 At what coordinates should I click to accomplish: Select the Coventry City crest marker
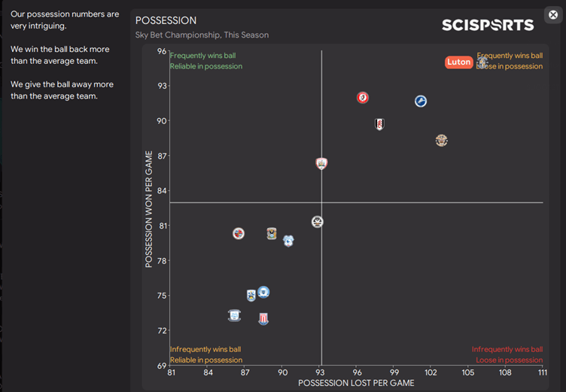click(x=272, y=234)
